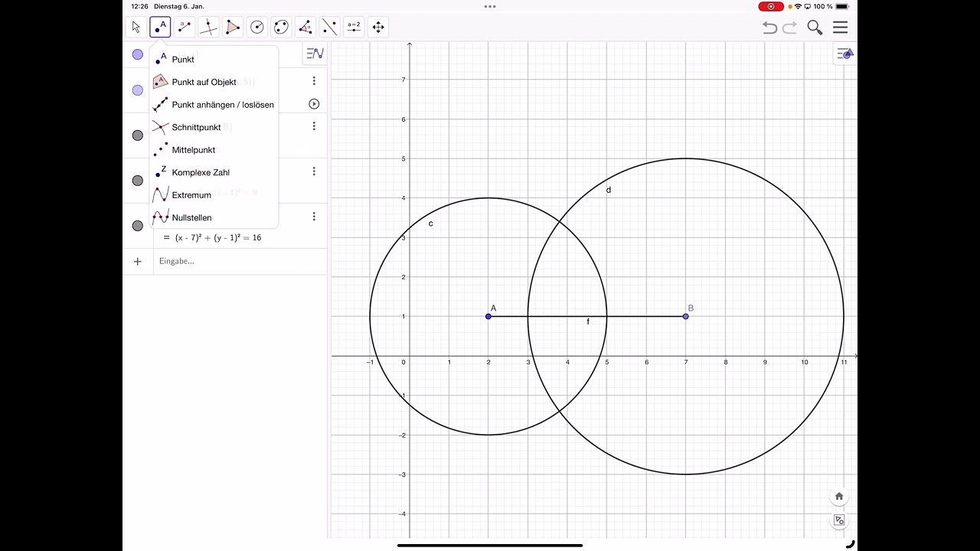Image resolution: width=980 pixels, height=551 pixels.
Task: Open the hamburger main menu
Action: coord(841,28)
